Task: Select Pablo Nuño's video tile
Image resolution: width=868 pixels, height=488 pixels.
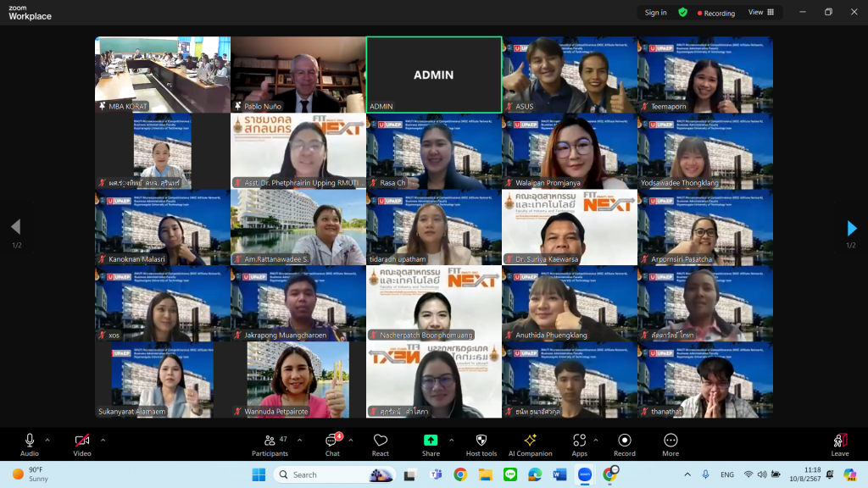Action: pyautogui.click(x=298, y=75)
